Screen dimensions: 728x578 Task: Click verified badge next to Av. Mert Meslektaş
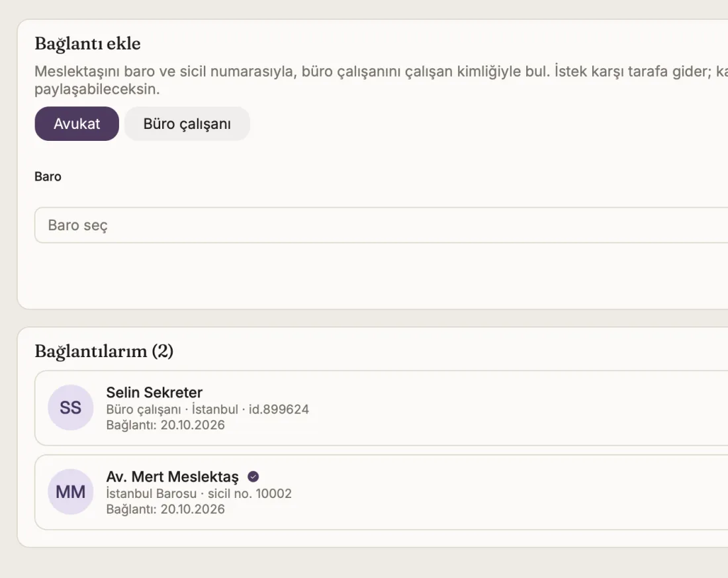tap(253, 476)
